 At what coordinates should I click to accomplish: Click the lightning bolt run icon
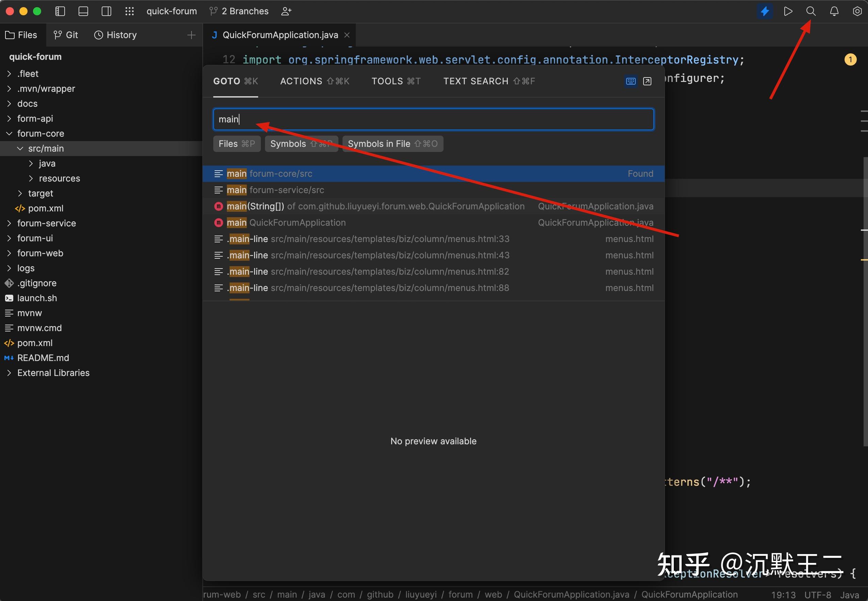coord(764,11)
